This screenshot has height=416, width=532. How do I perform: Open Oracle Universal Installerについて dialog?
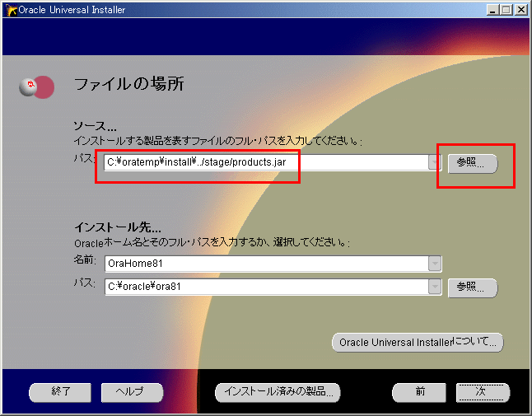pyautogui.click(x=418, y=342)
